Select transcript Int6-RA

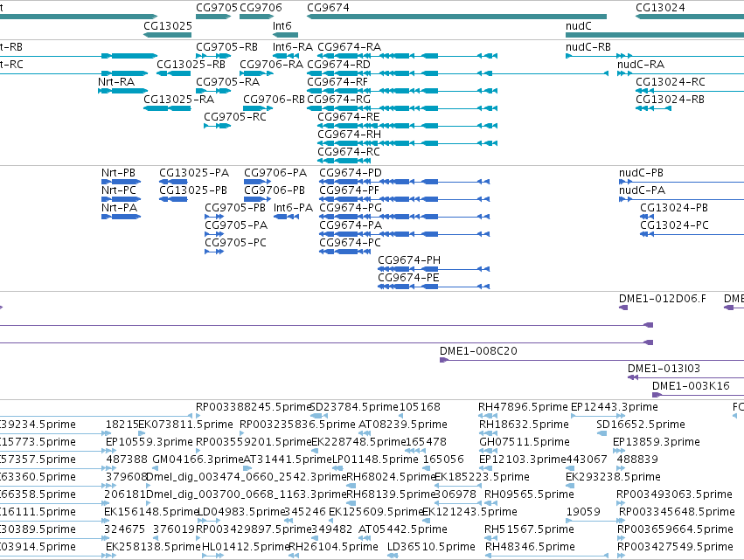[293, 47]
